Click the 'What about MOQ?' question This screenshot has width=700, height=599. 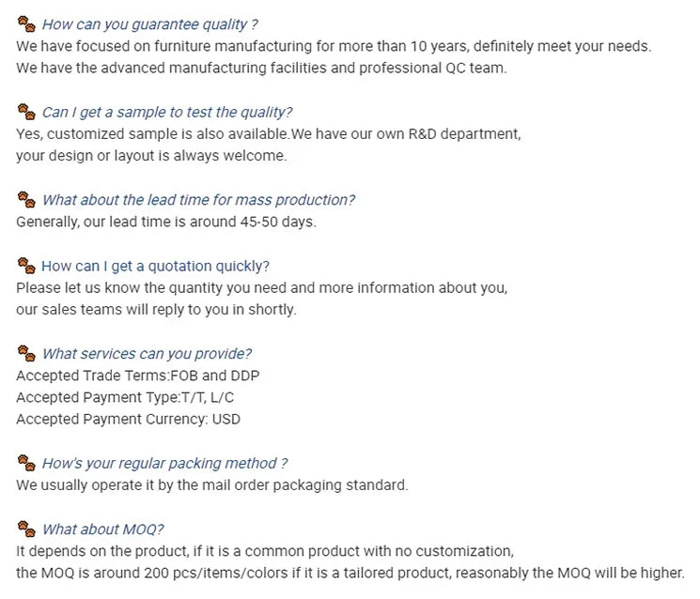point(102,530)
